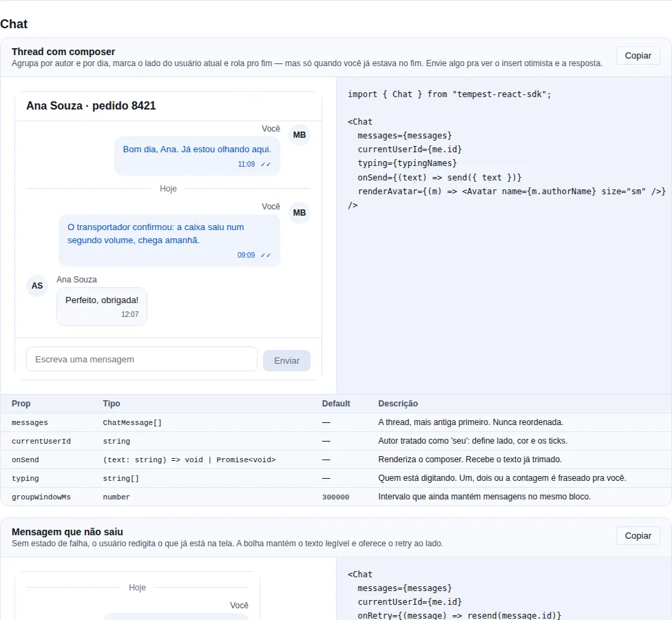672x620 pixels.
Task: Click the description starting "Intervalo que ainda mantém"
Action: point(484,497)
